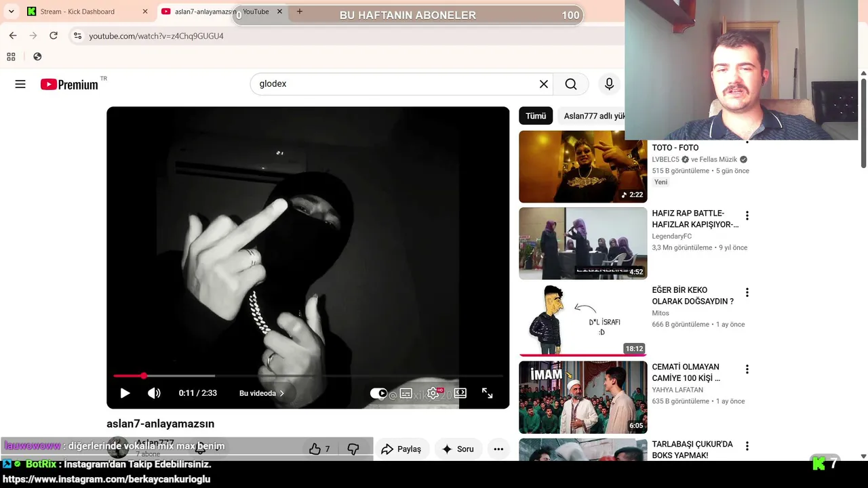Toggle subtitles/closed captions
The image size is (868, 488).
[x=406, y=393]
